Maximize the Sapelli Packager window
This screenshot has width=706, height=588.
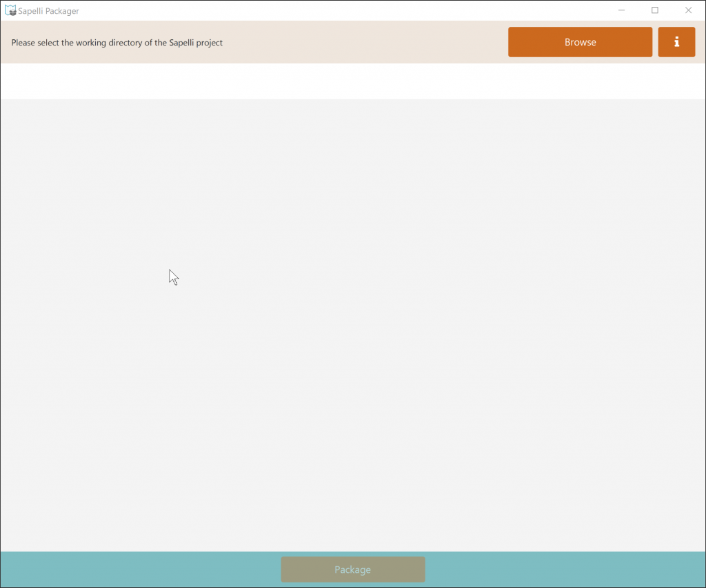click(x=655, y=10)
